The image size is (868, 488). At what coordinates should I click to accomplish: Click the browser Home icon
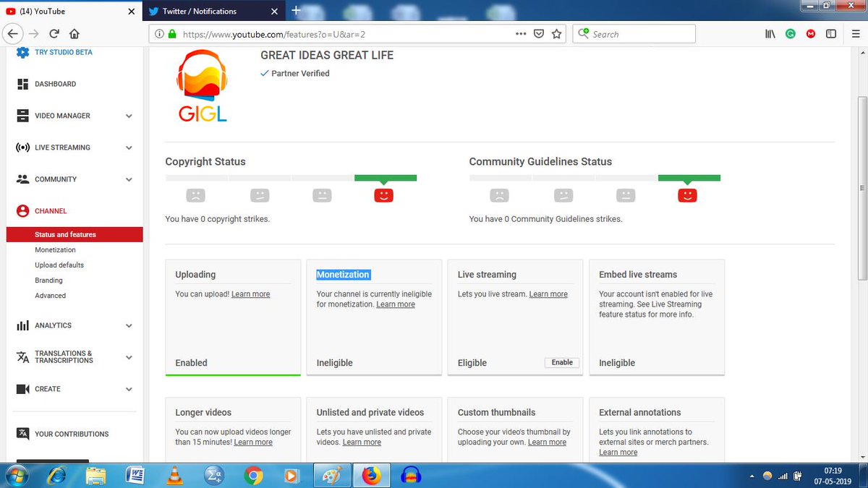point(74,34)
